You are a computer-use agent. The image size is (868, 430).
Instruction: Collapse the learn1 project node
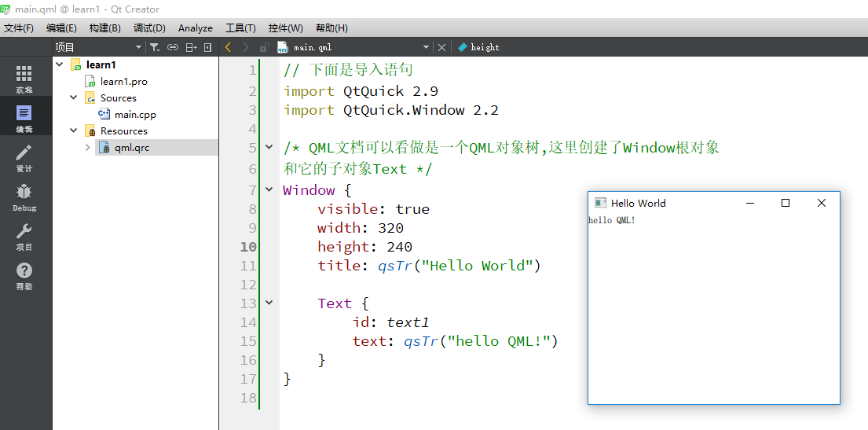[x=60, y=64]
